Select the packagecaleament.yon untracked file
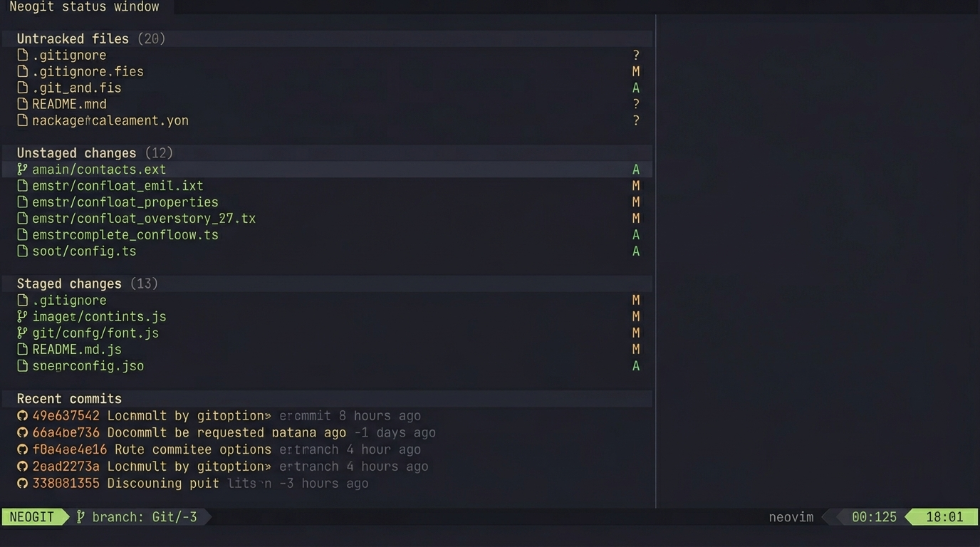The width and height of the screenshot is (980, 547). (x=110, y=120)
